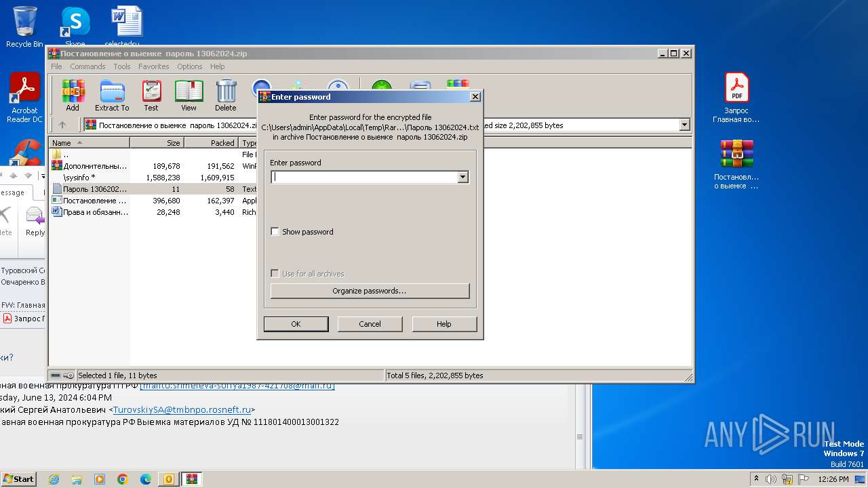Screen dimensions: 868x488
Task: Click the volume speaker tray icon
Action: tap(771, 479)
